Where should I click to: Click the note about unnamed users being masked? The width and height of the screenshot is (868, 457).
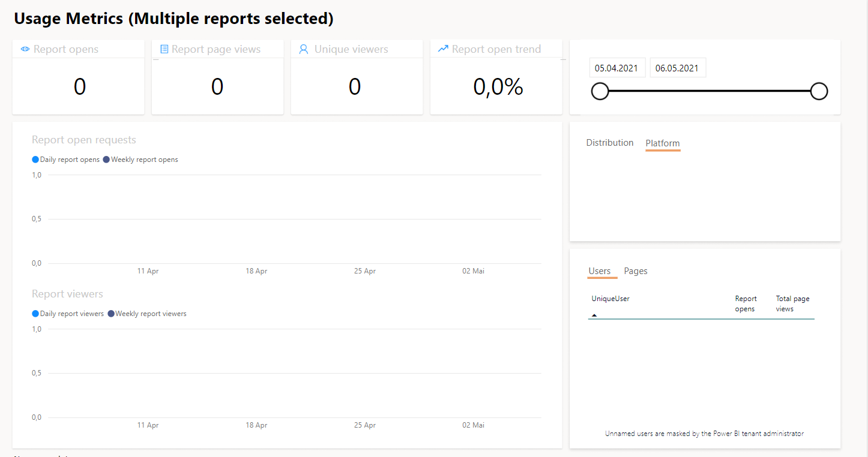tap(704, 433)
